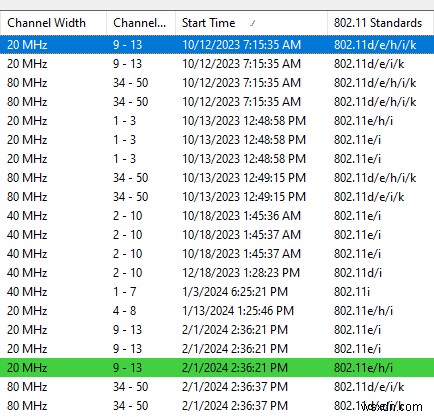Click the 4 - 8 channel range cell
The image size is (434, 417).
click(124, 311)
